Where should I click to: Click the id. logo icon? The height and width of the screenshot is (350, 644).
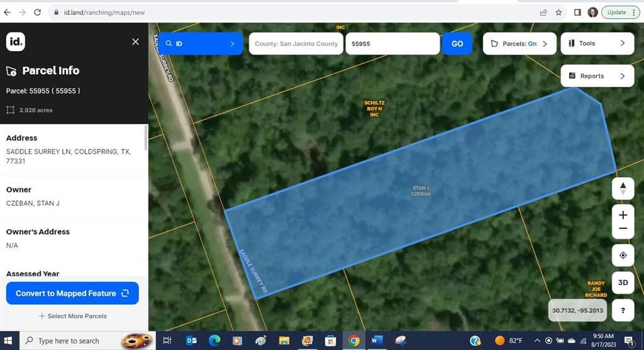[x=16, y=42]
